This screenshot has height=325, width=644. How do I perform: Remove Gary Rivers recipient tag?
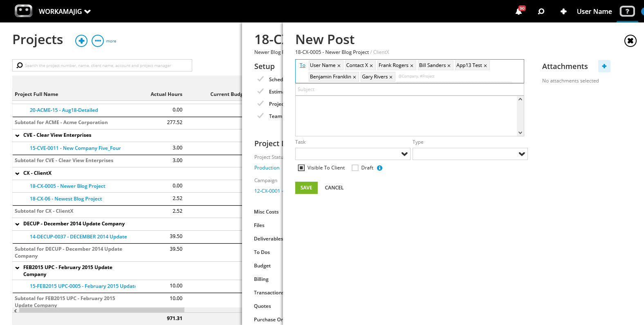pyautogui.click(x=391, y=77)
